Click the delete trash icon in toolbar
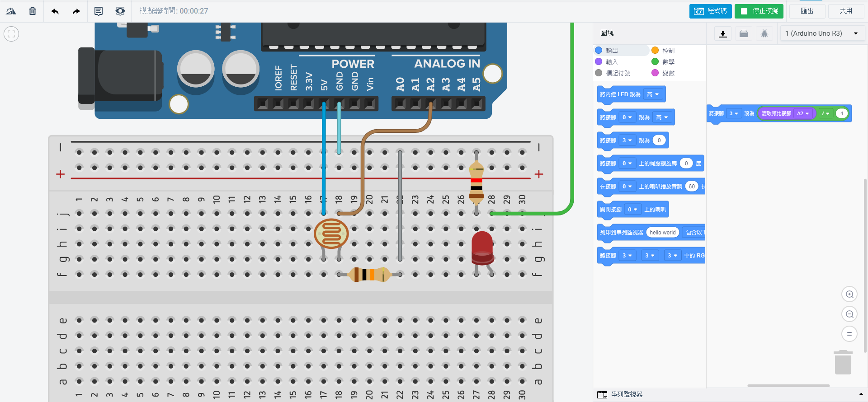 33,11
